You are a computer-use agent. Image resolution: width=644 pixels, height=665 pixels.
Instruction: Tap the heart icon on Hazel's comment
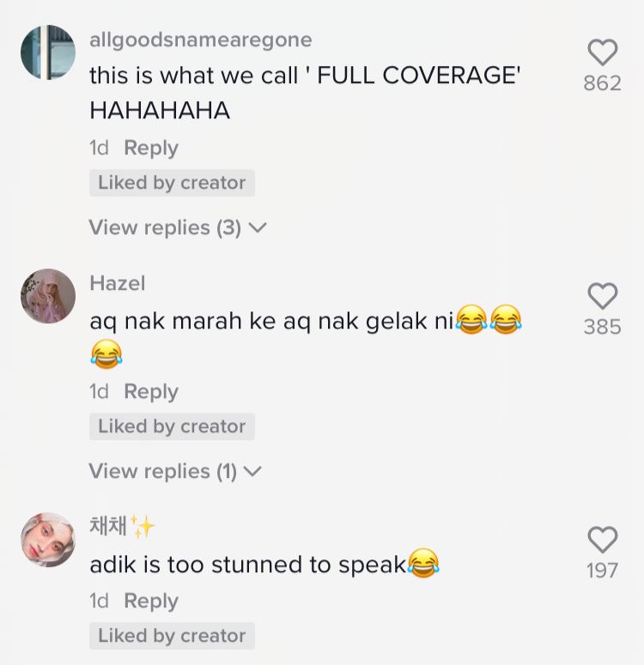point(603,295)
